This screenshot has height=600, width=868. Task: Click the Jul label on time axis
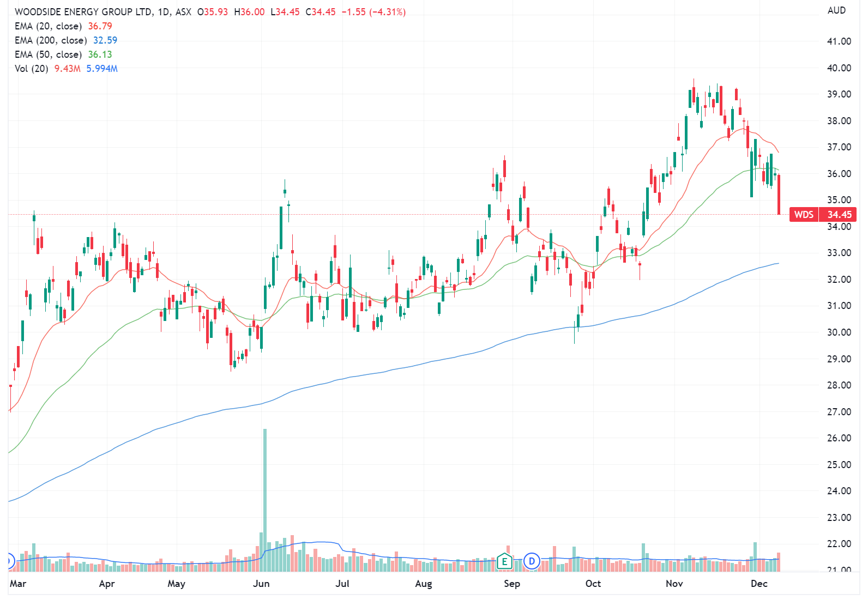click(x=342, y=584)
